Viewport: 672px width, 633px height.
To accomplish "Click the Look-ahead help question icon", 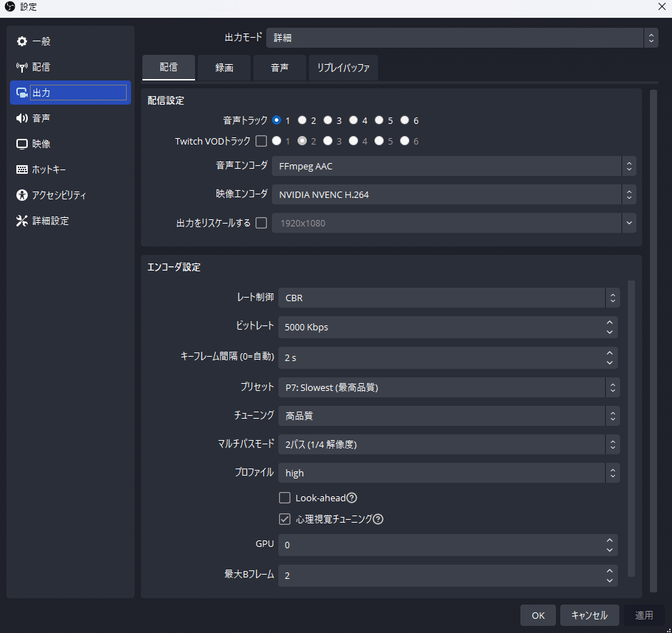I will pyautogui.click(x=352, y=498).
